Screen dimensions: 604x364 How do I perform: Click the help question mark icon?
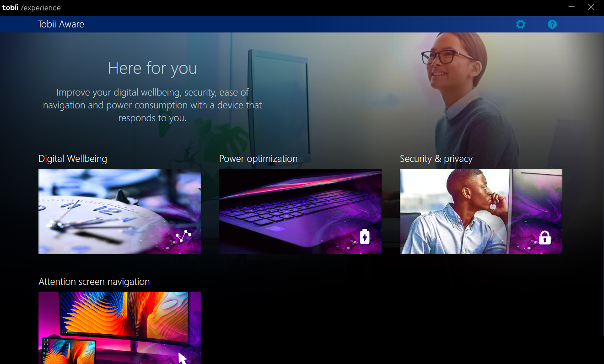click(552, 24)
